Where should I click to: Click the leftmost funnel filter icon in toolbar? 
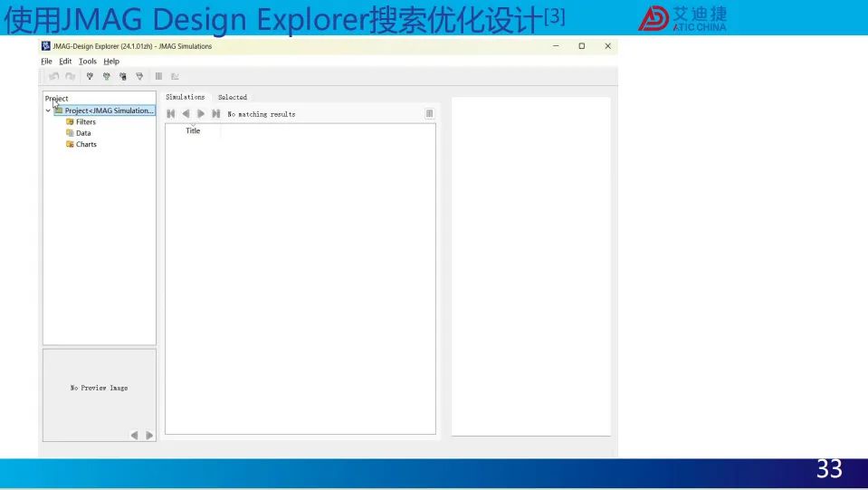point(90,76)
